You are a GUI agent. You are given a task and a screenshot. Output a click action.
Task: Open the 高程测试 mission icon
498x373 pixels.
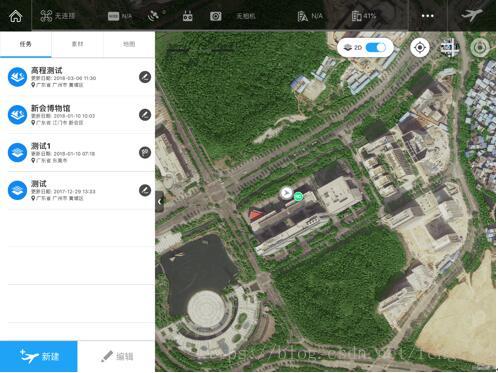click(17, 77)
